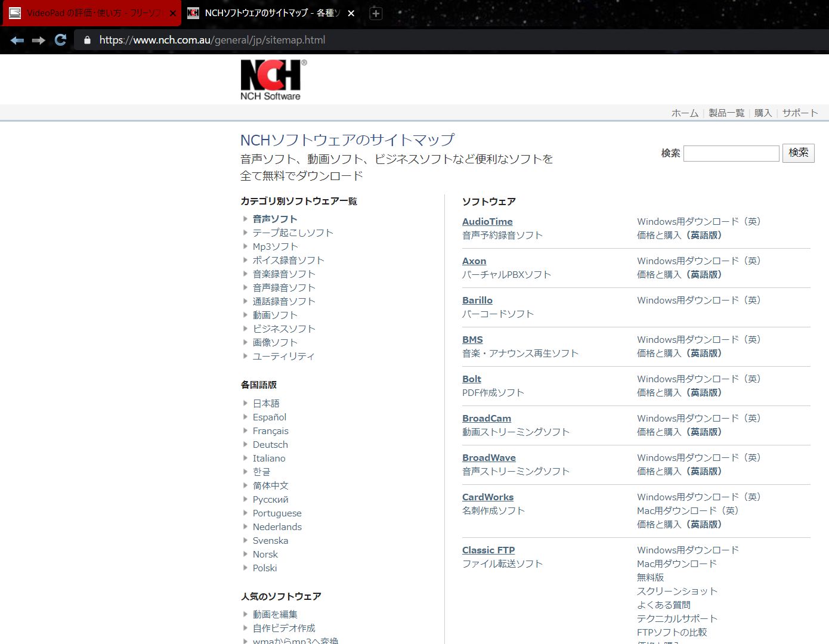Image resolution: width=829 pixels, height=644 pixels.
Task: Select the Deutsch language version
Action: pos(270,444)
